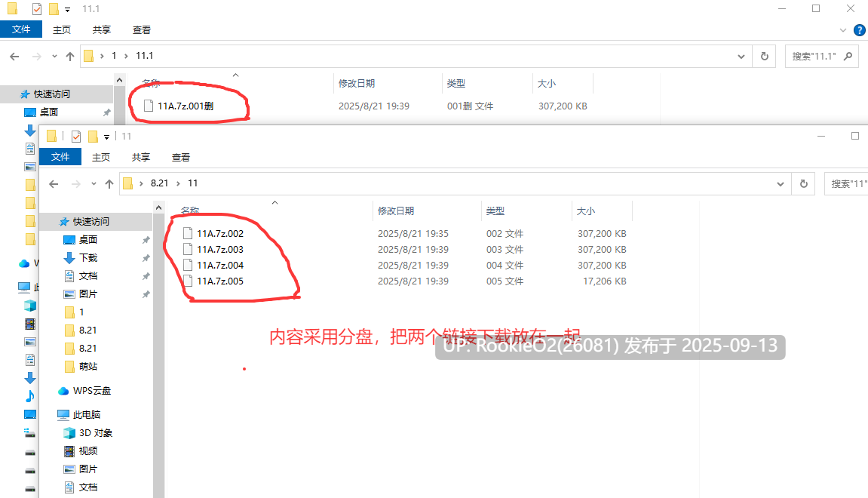Image resolution: width=868 pixels, height=498 pixels.
Task: Open 3D 对象 in the 11 window sidebar
Action: click(x=95, y=432)
